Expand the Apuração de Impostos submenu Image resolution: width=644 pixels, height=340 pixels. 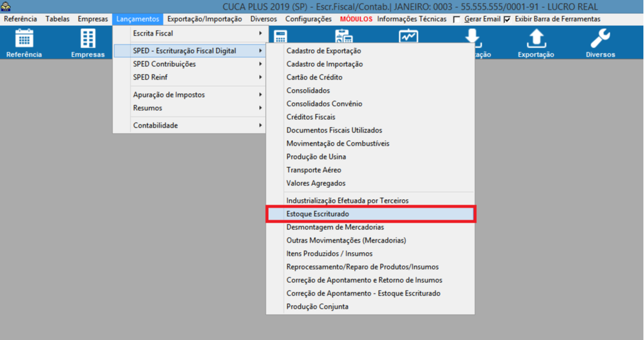pyautogui.click(x=189, y=94)
